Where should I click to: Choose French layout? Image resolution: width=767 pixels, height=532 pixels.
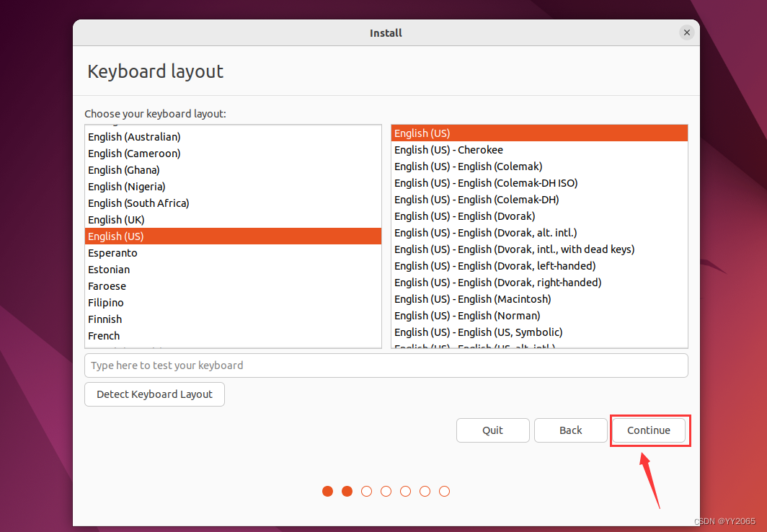233,337
